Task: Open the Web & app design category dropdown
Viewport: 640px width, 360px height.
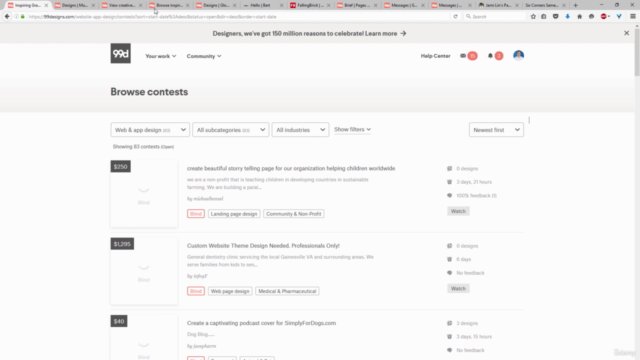Action: [150, 130]
